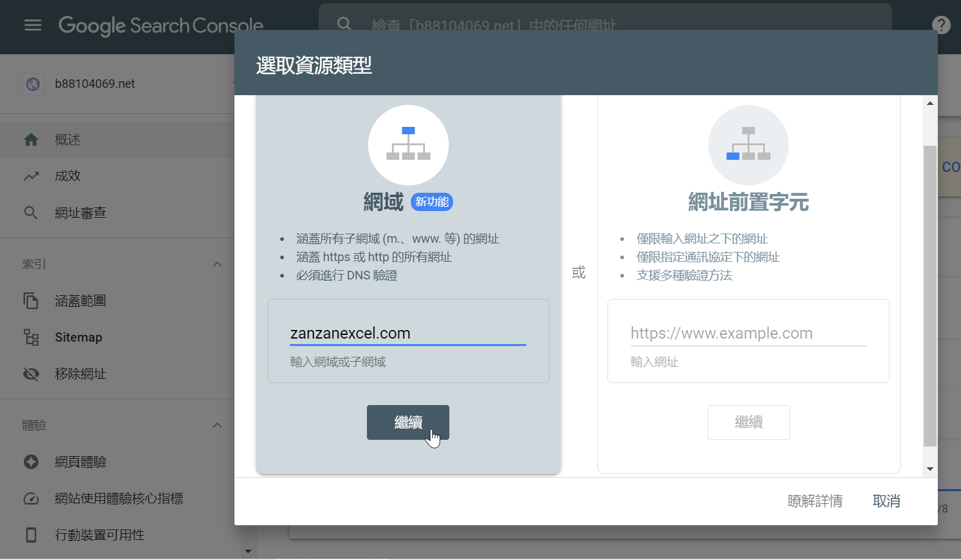Click the dialog vertical scrollbar thumb

click(930, 296)
